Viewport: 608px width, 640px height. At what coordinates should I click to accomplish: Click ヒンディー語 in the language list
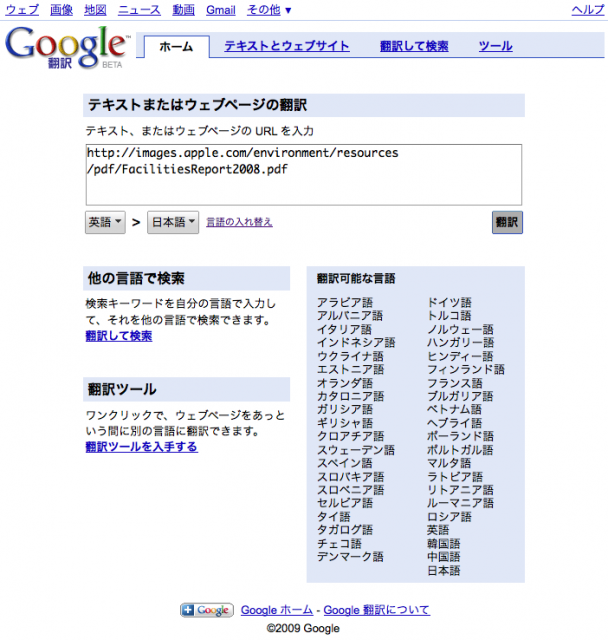(460, 356)
